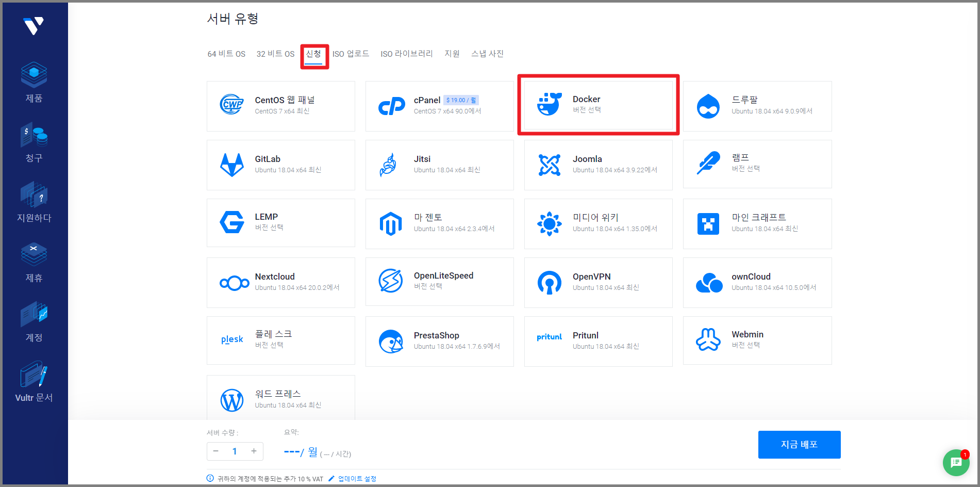Screen dimensions: 980x487
Task: Select the Webmin icon
Action: coord(708,339)
